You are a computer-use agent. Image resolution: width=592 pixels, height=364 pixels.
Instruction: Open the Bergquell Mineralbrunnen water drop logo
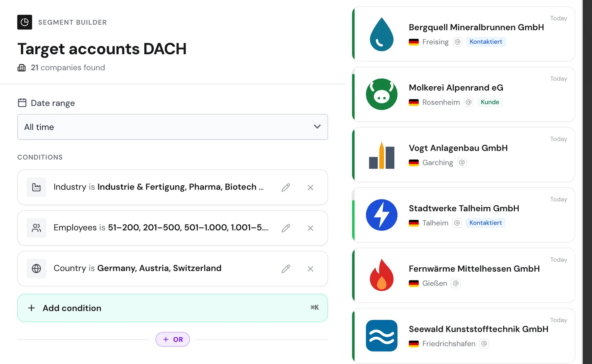click(x=381, y=34)
